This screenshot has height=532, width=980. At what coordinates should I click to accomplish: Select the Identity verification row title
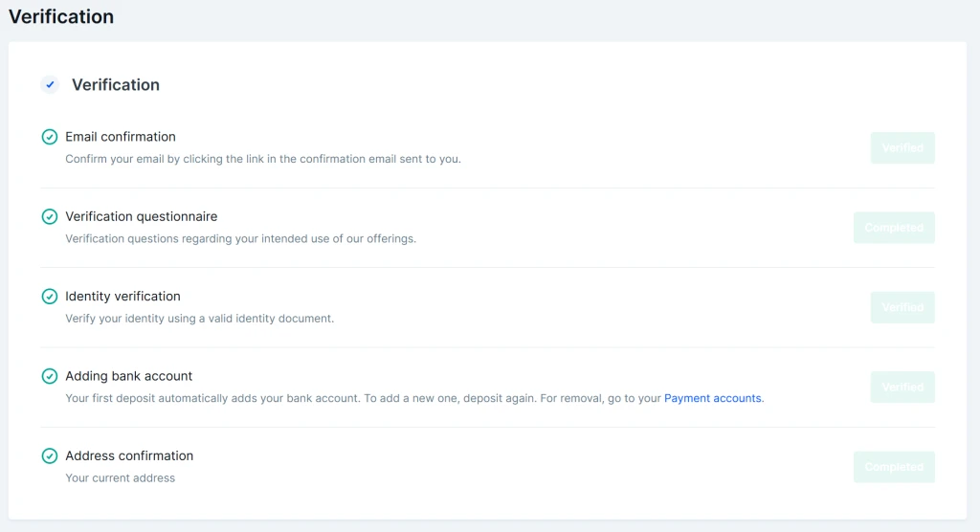point(122,297)
